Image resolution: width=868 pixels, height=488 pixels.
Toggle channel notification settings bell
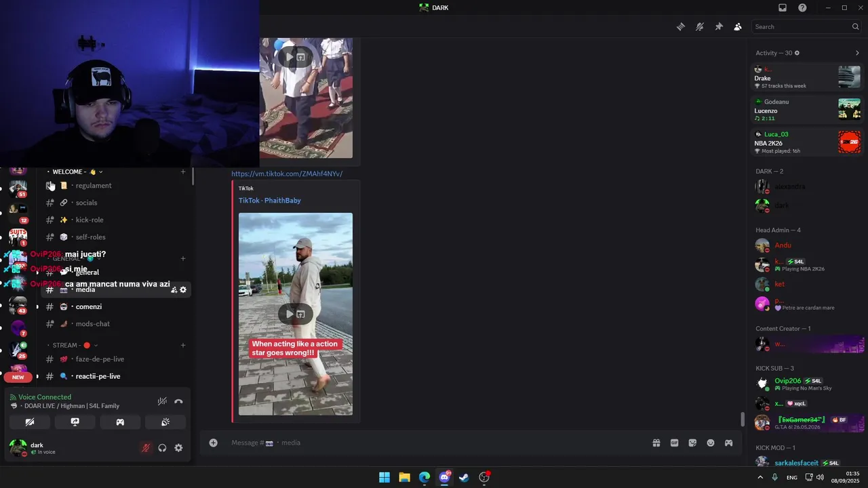(700, 26)
